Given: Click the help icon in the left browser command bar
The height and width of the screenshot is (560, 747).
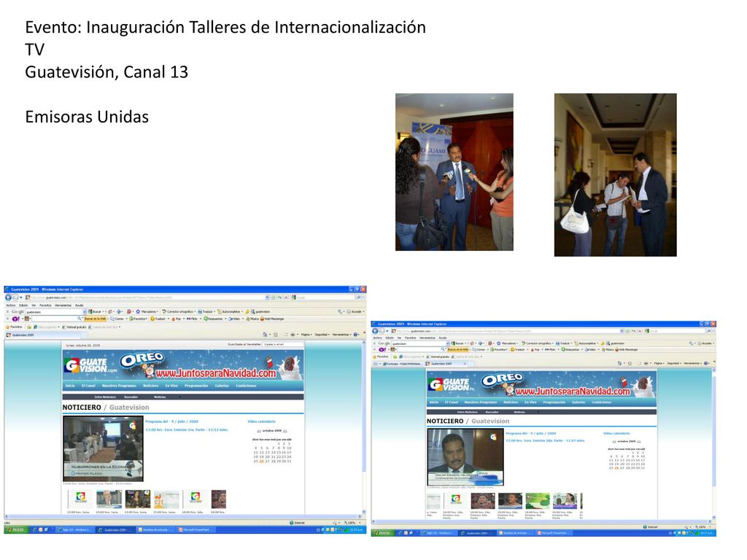Looking at the screenshot, I should click(x=355, y=334).
